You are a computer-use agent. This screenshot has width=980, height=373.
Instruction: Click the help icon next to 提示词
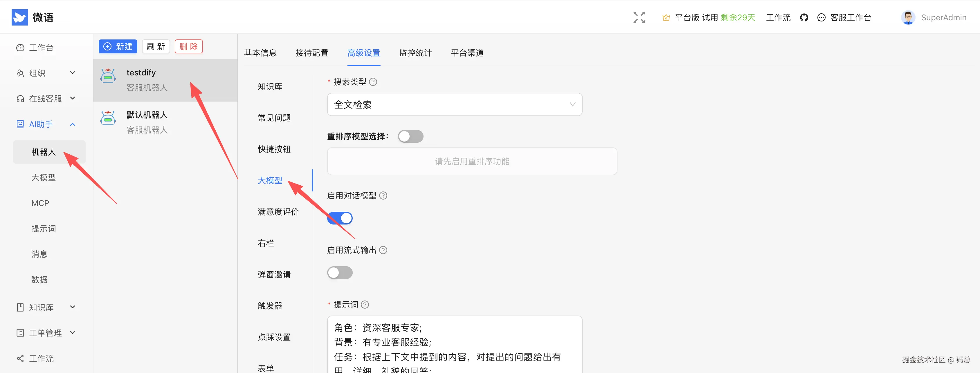(365, 305)
